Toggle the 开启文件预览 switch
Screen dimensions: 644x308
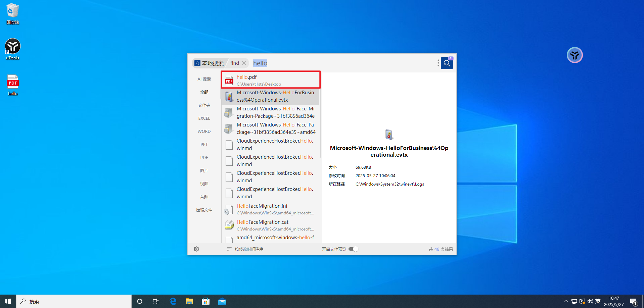point(353,249)
